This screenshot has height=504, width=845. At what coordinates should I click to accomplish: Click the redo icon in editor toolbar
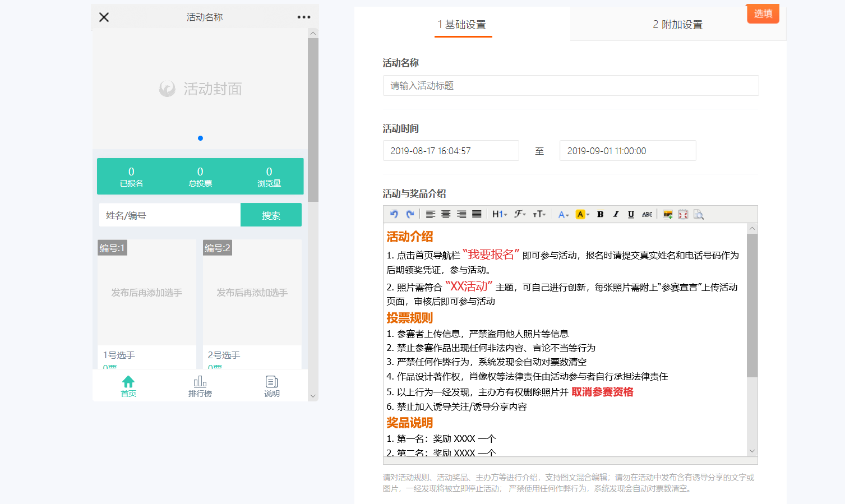410,214
